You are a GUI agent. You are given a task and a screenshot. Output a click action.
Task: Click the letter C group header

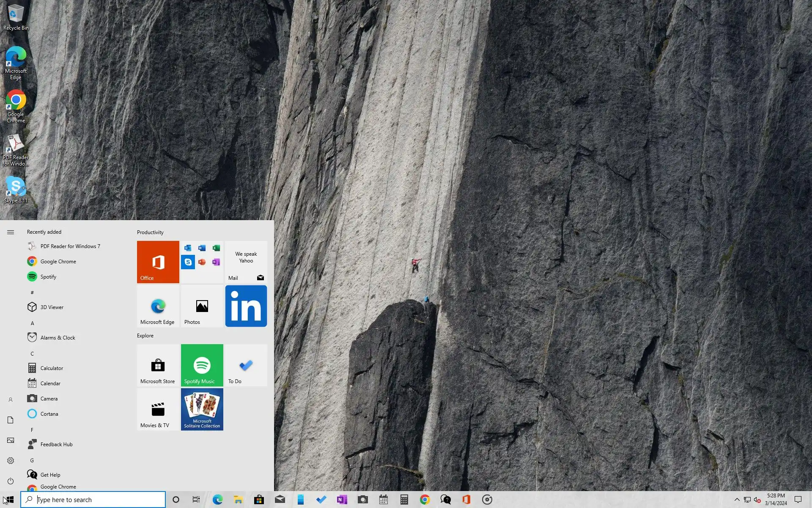point(32,353)
